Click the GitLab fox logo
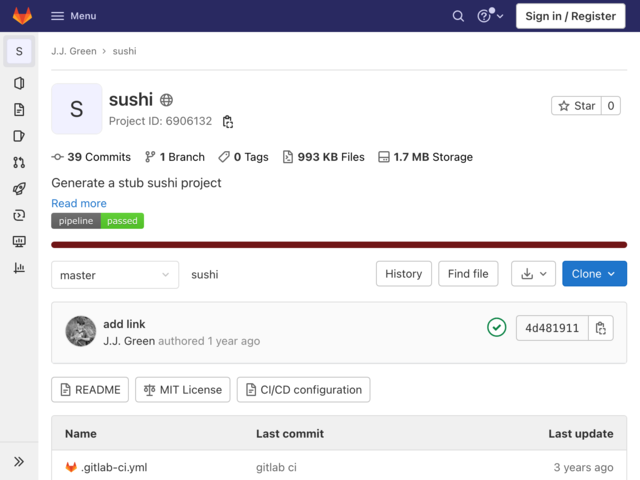This screenshot has width=640, height=480. (x=22, y=16)
